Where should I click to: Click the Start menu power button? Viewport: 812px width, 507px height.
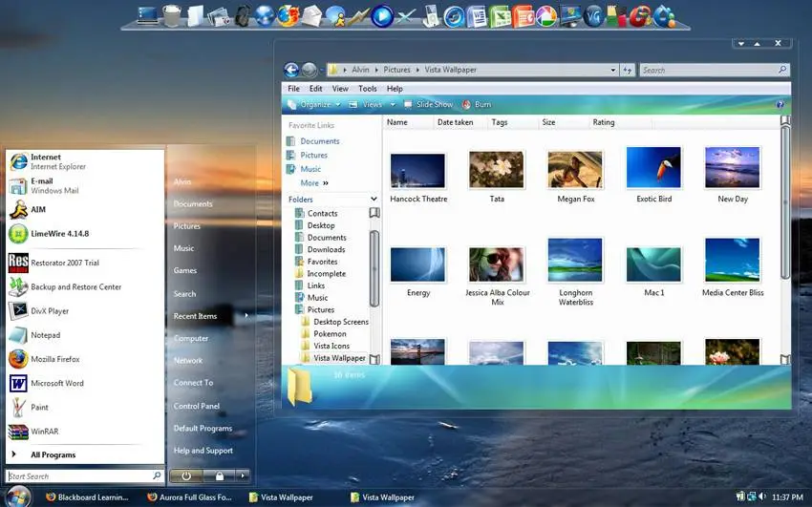click(186, 475)
